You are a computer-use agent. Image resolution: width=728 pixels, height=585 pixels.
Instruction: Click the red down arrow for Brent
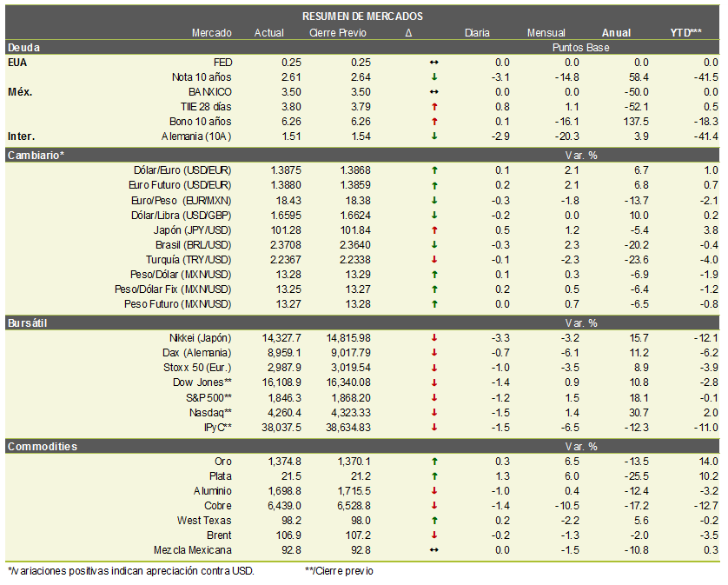point(434,535)
